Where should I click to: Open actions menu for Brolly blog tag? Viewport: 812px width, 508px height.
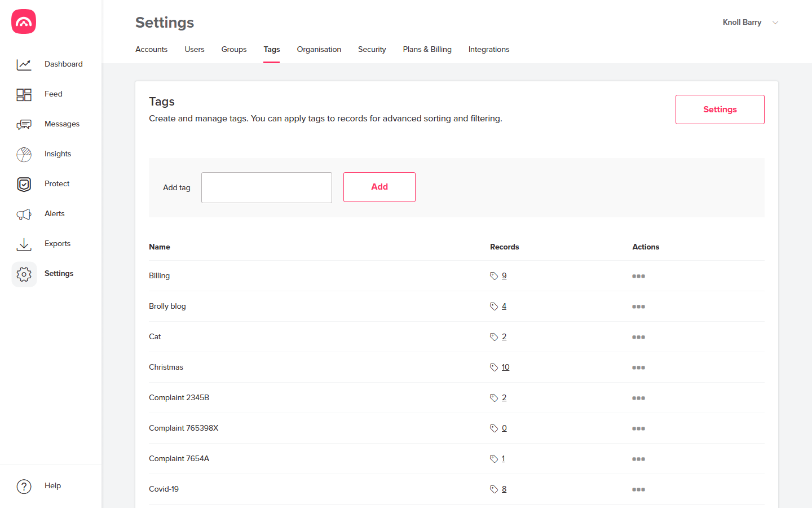pos(638,306)
